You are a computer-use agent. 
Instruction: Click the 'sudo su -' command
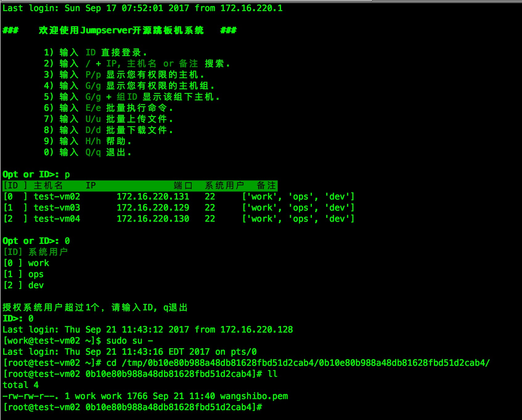point(130,341)
